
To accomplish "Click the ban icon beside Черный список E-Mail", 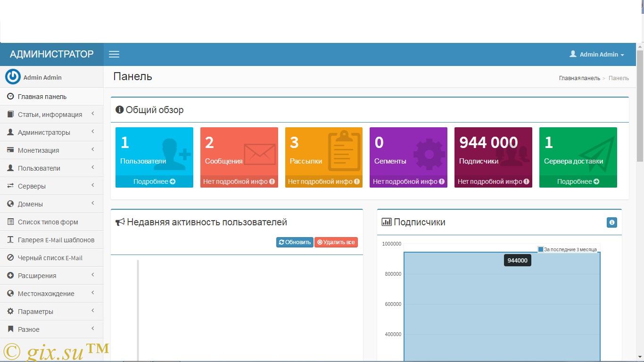I will [10, 257].
